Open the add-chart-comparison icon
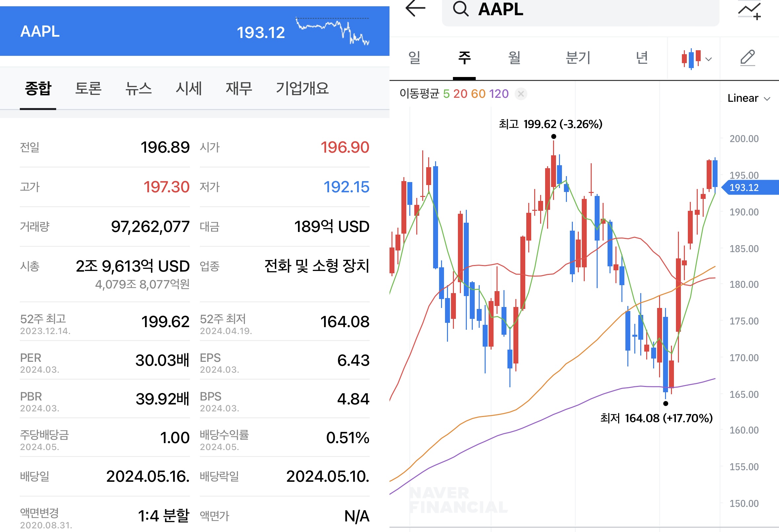The height and width of the screenshot is (532, 779). (750, 11)
